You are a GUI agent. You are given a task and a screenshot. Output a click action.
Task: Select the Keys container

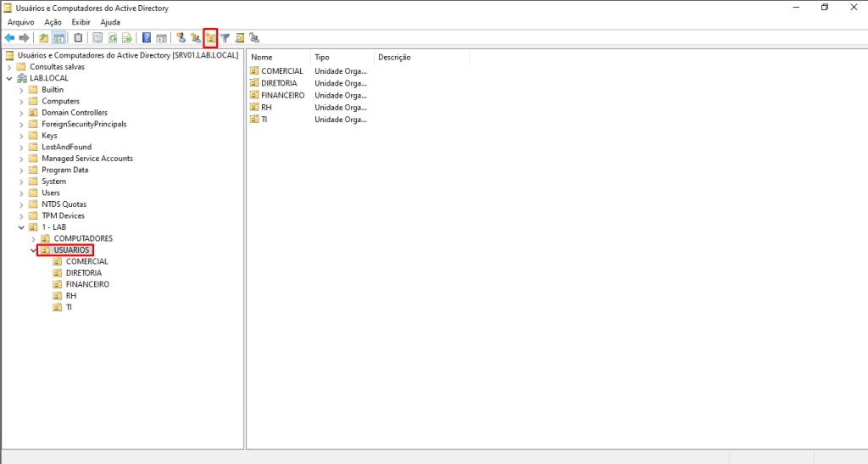pos(49,136)
